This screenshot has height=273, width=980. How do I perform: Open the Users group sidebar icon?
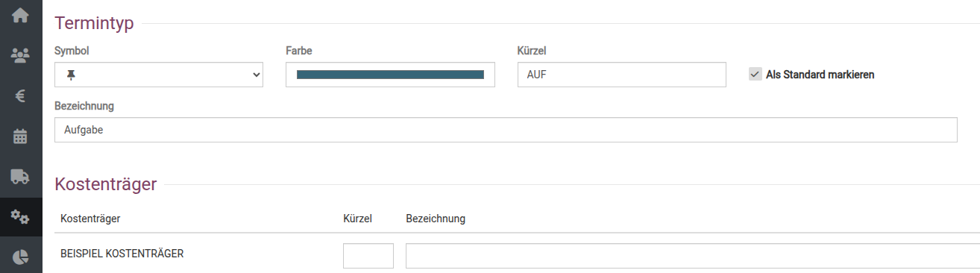click(21, 54)
